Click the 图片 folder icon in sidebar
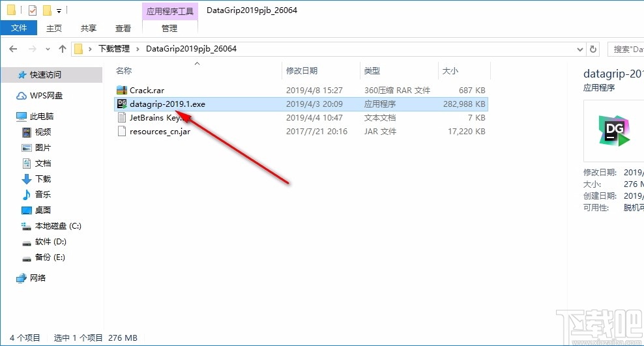This screenshot has height=346, width=644. tap(26, 148)
